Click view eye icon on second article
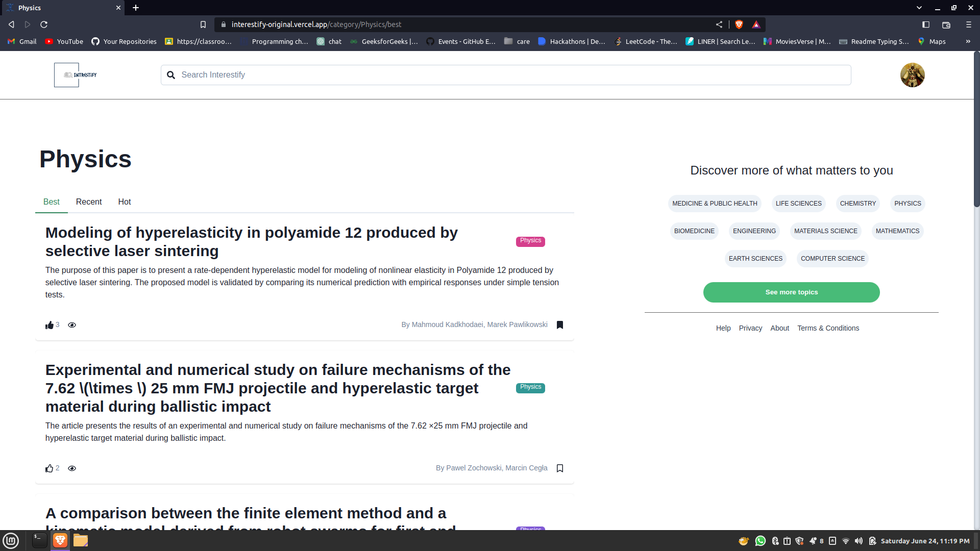This screenshot has width=980, height=551. [72, 468]
